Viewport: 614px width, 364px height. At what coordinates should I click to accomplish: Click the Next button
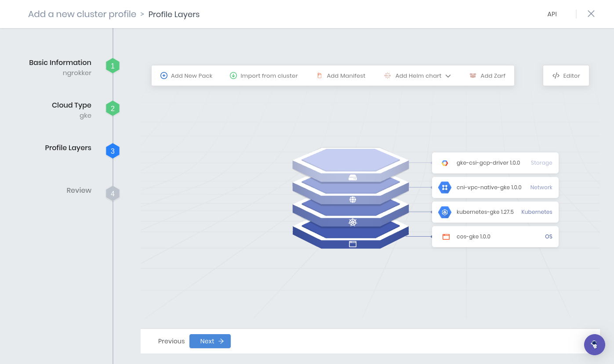210,341
